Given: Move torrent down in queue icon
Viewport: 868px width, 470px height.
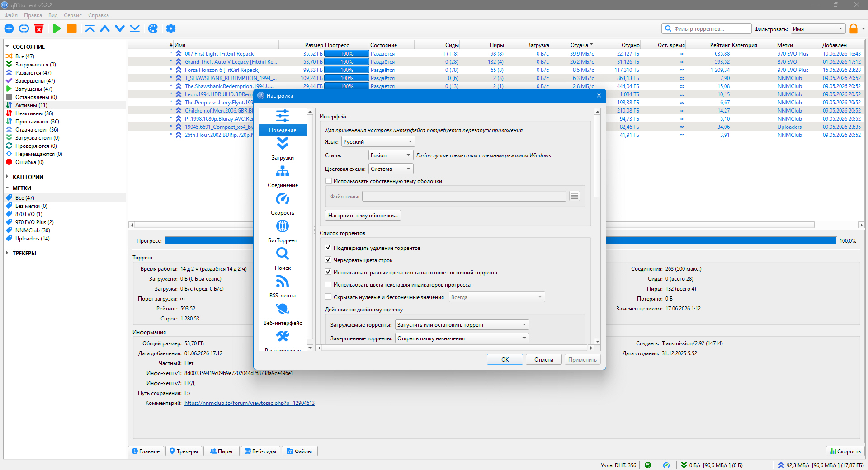Looking at the screenshot, I should 120,28.
